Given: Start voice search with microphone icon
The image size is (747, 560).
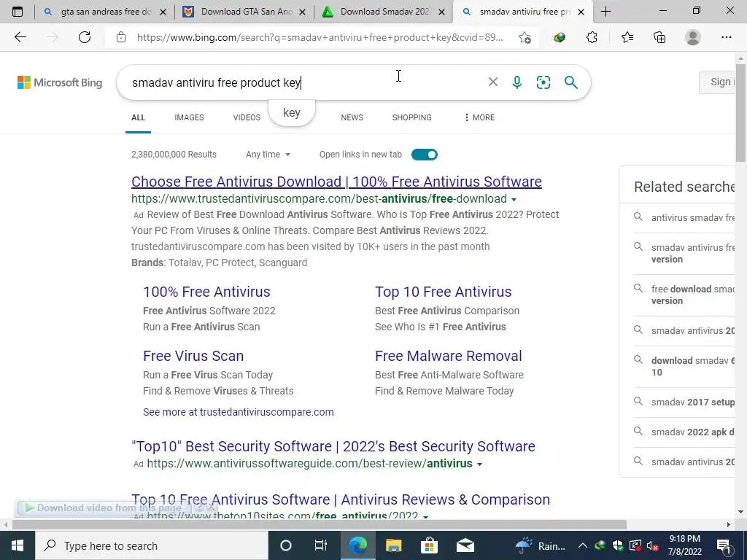Looking at the screenshot, I should 517,82.
